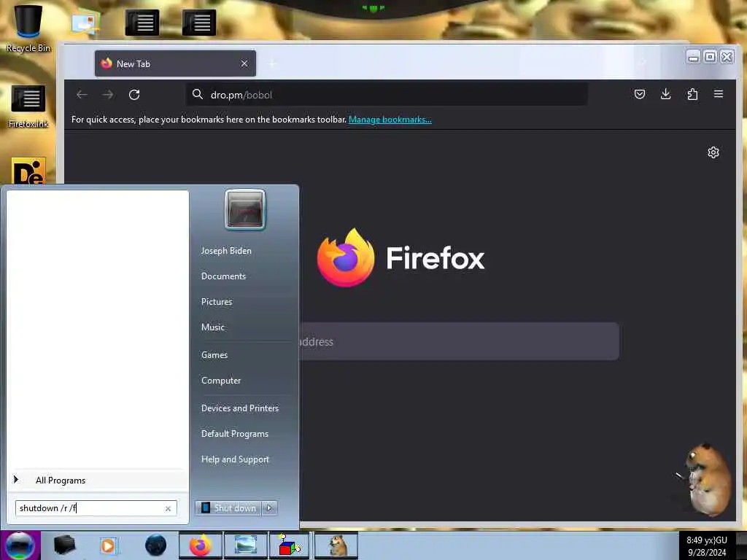Open the Firefox hamburger menu

719,94
